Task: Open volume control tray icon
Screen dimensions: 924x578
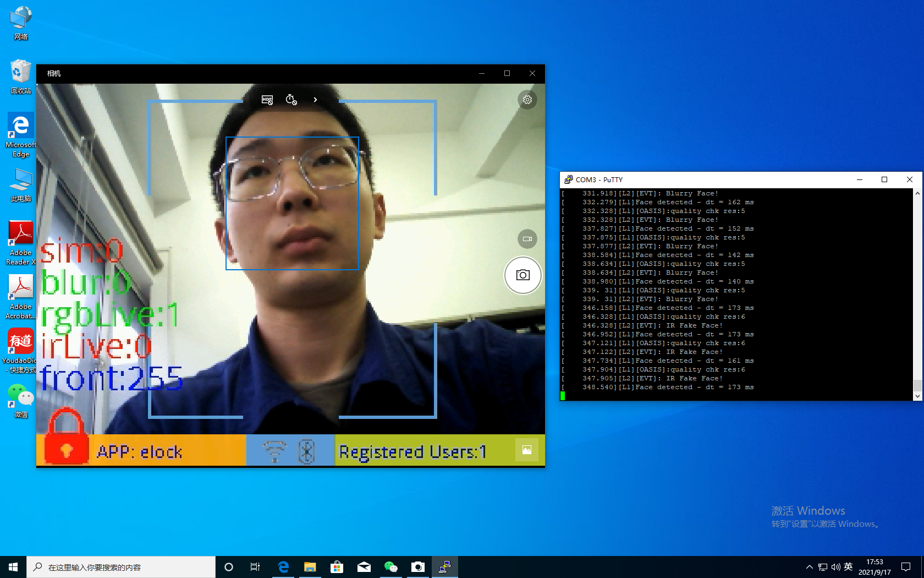Action: [836, 567]
